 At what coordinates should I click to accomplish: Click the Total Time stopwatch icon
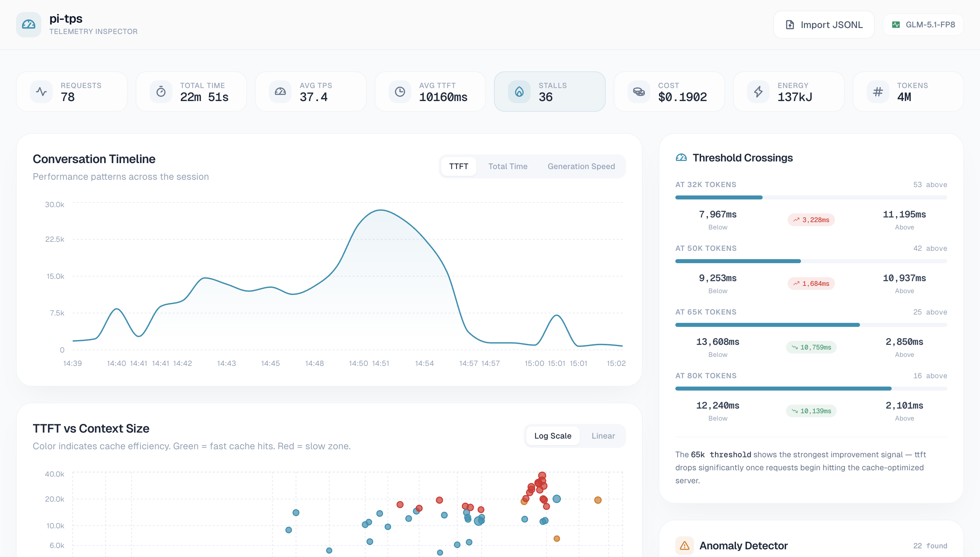tap(161, 92)
